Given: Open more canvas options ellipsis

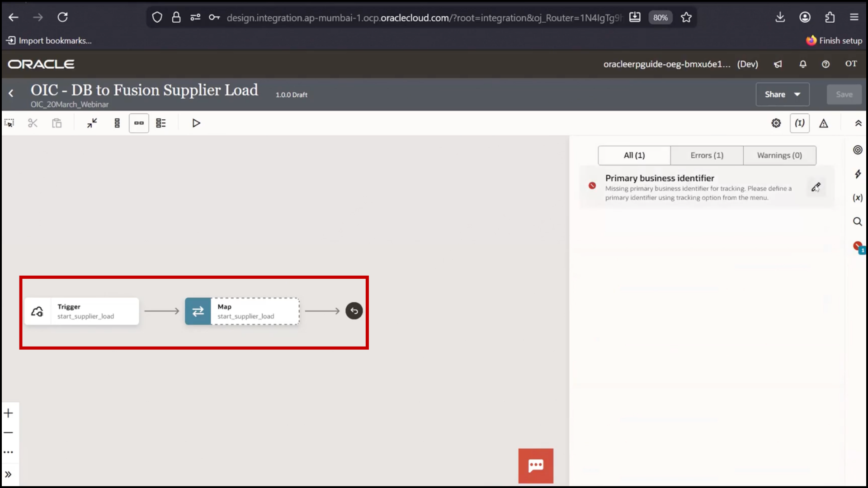Looking at the screenshot, I should [x=9, y=452].
